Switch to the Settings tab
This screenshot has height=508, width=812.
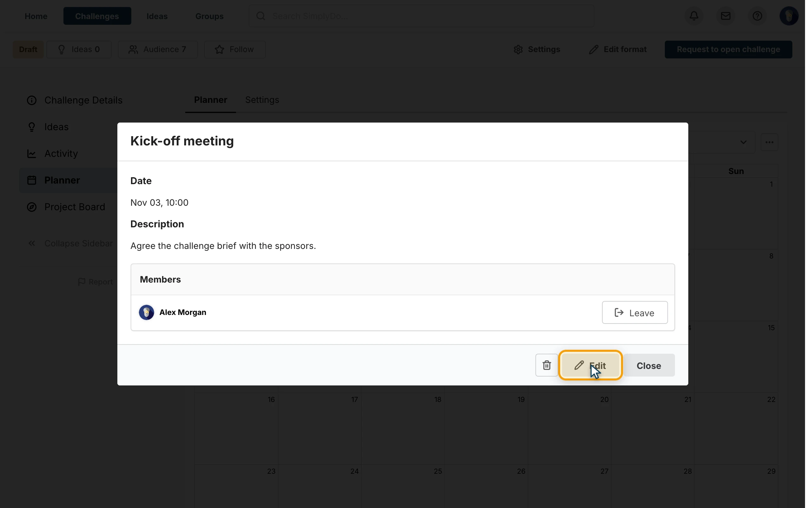point(262,100)
